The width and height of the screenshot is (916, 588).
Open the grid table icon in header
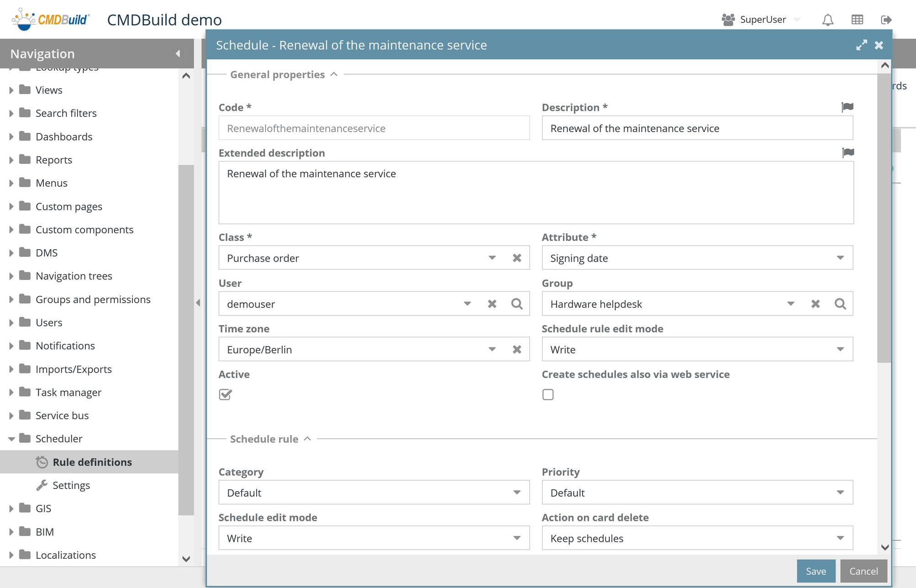(857, 20)
